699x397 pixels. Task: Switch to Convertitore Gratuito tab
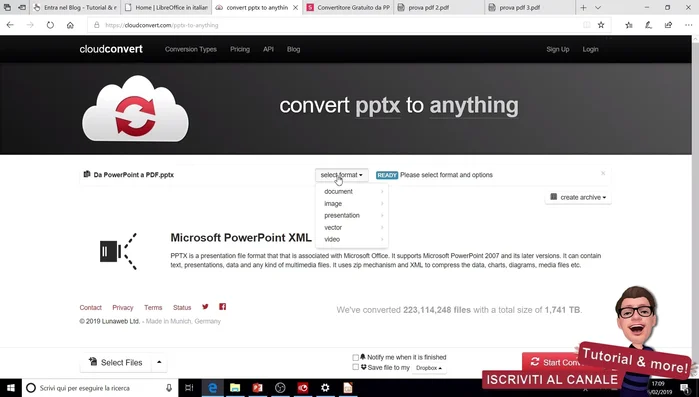[x=349, y=8]
